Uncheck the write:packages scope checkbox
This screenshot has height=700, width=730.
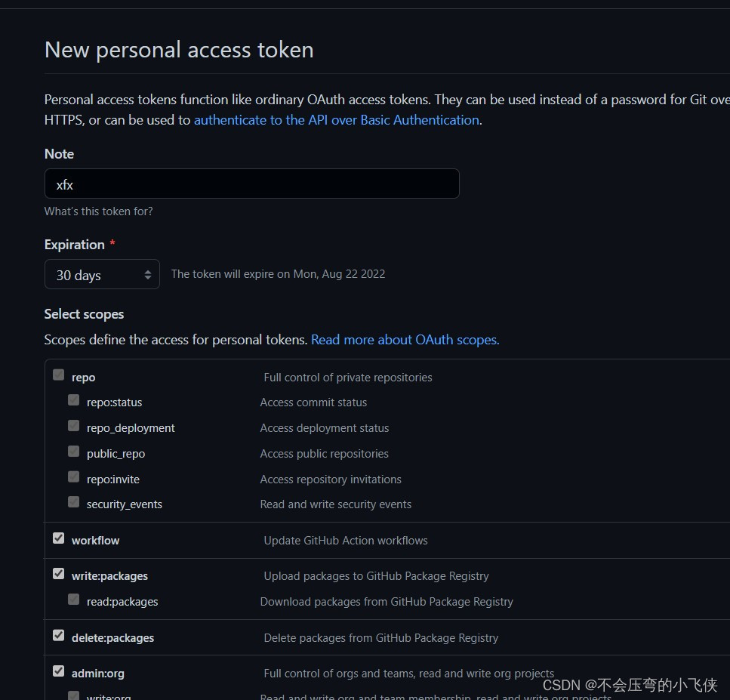[x=58, y=574]
